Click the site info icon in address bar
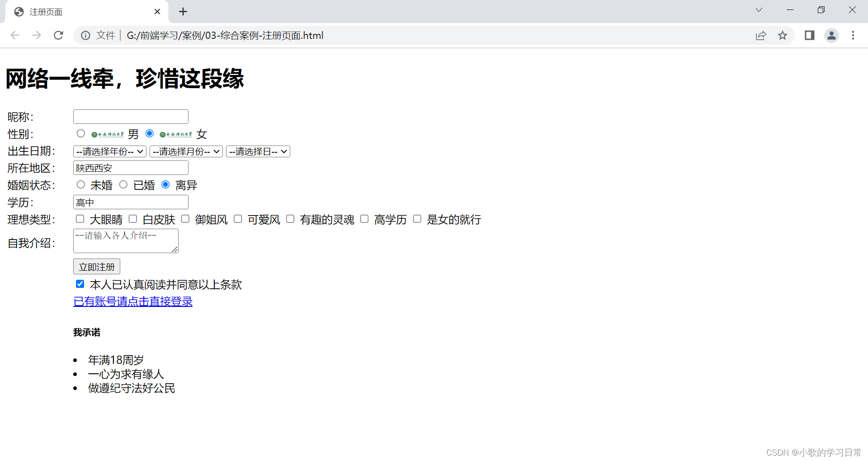The height and width of the screenshot is (461, 868). 86,35
